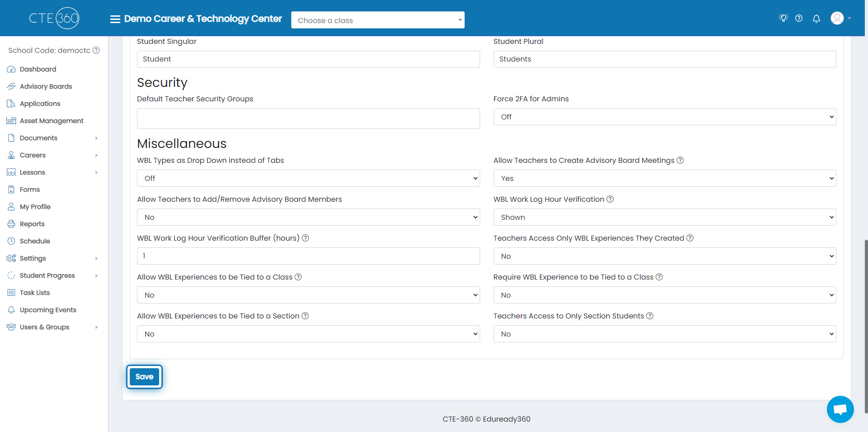This screenshot has width=868, height=432.
Task: Click the Student Plural input field
Action: coord(665,59)
